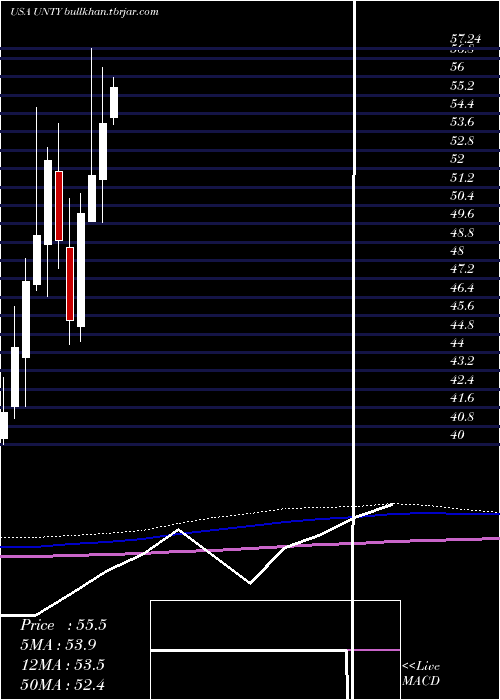
Task: Click the 45.6 price axis label
Action: [x=462, y=306]
